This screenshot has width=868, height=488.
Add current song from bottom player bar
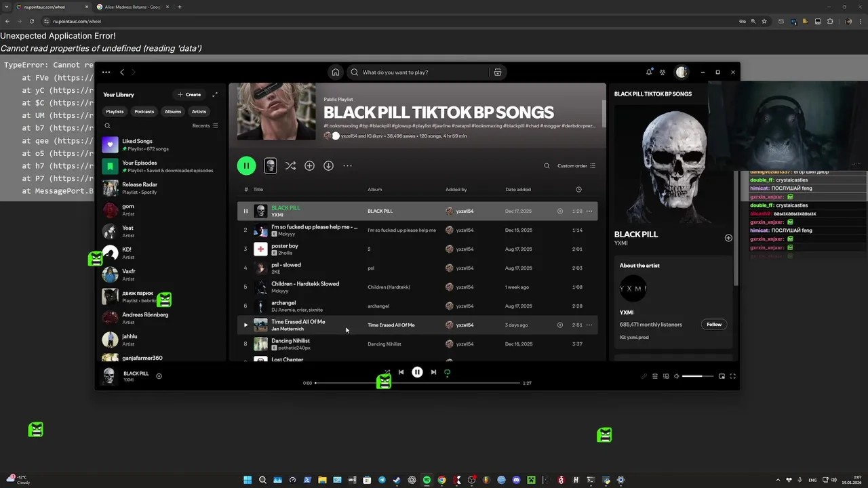click(159, 376)
